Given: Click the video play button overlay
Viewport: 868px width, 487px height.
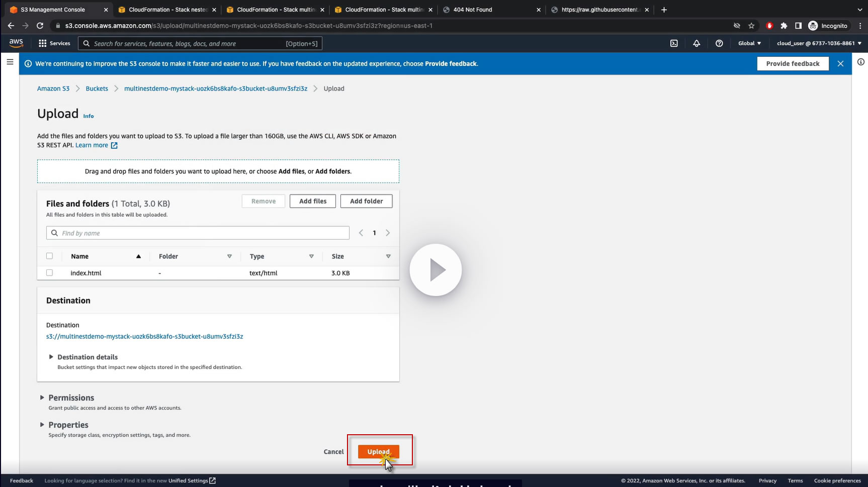Looking at the screenshot, I should 436,270.
